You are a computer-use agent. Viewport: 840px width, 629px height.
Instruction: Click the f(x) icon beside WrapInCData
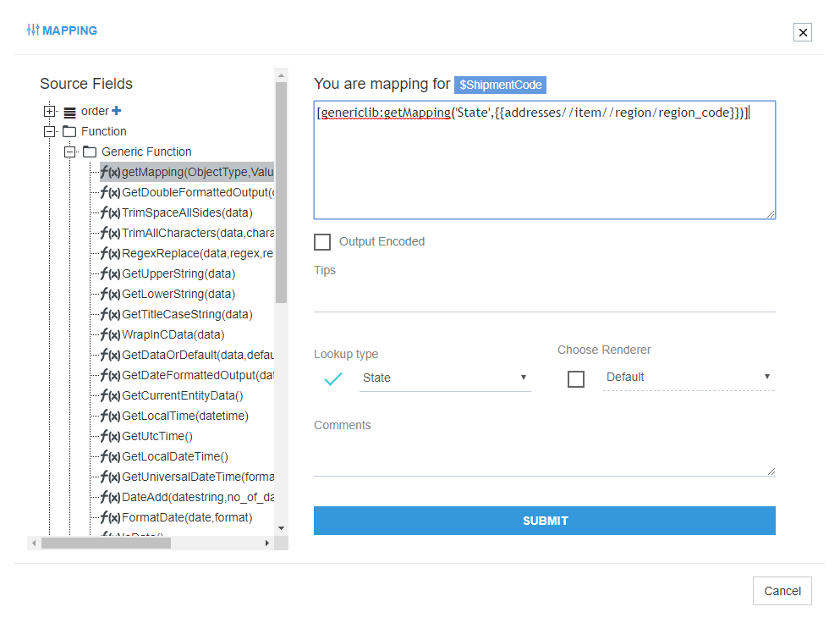click(110, 335)
